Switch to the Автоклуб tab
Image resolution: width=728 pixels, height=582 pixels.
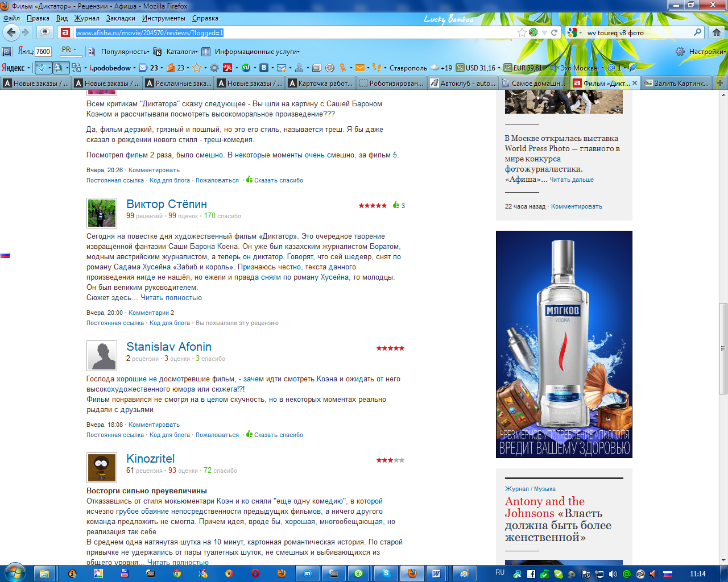coord(462,83)
